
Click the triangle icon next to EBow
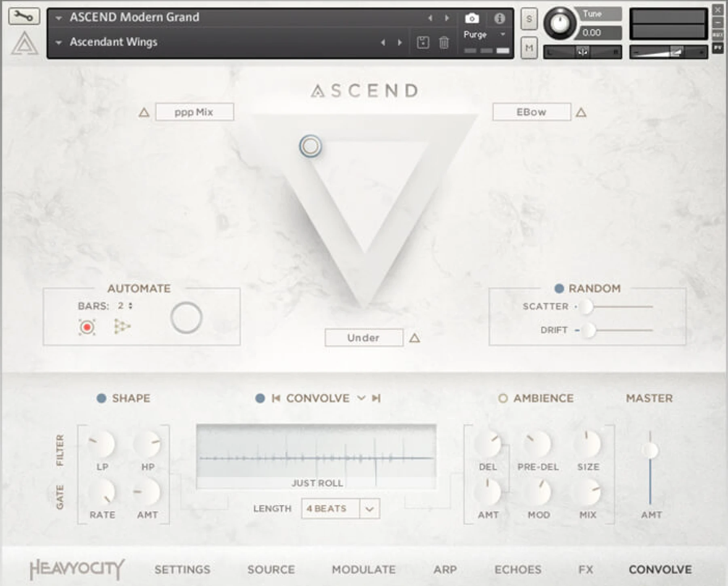[581, 112]
